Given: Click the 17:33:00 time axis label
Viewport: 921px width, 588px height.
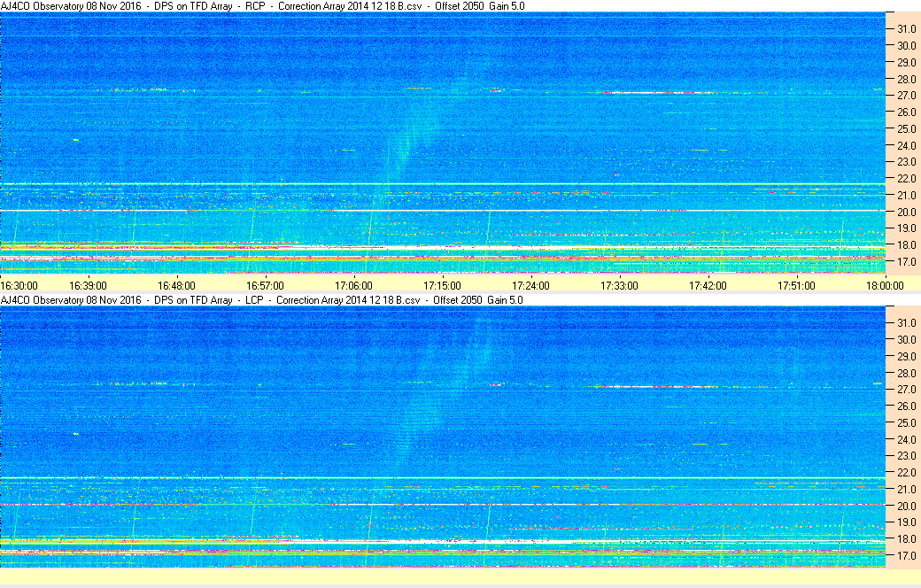Looking at the screenshot, I should [x=619, y=285].
